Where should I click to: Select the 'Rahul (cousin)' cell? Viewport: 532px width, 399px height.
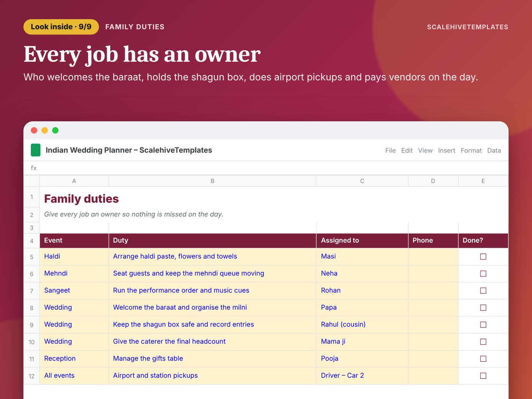[x=362, y=325]
